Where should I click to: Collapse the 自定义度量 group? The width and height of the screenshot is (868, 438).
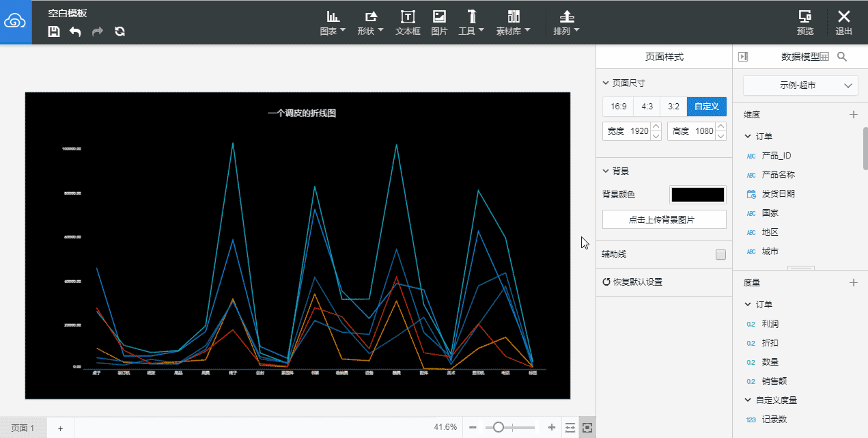click(x=748, y=400)
